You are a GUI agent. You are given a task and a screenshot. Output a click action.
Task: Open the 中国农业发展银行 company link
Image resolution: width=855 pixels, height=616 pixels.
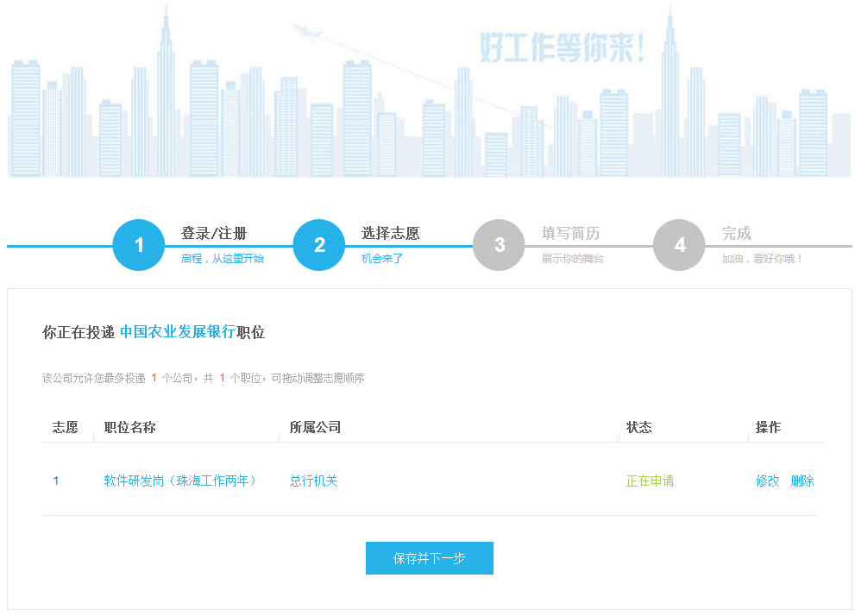(x=178, y=331)
